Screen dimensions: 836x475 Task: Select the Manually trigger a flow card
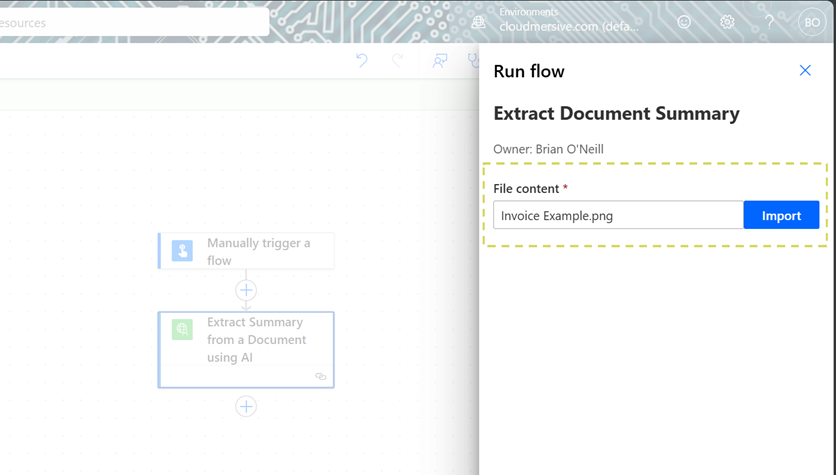(246, 251)
